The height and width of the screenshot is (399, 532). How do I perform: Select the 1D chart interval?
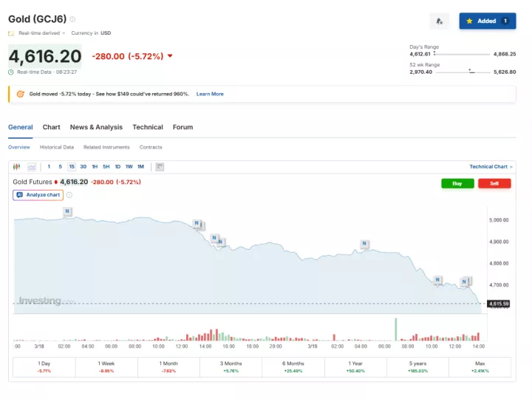click(x=117, y=167)
